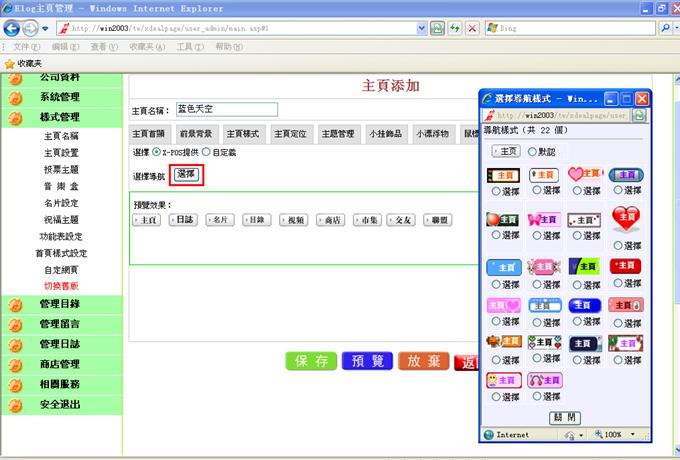Click the 主頁名稱 text field

225,109
